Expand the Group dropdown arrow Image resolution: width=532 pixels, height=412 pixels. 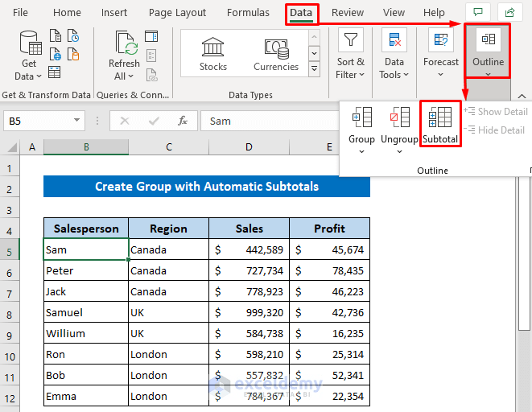[x=361, y=151]
